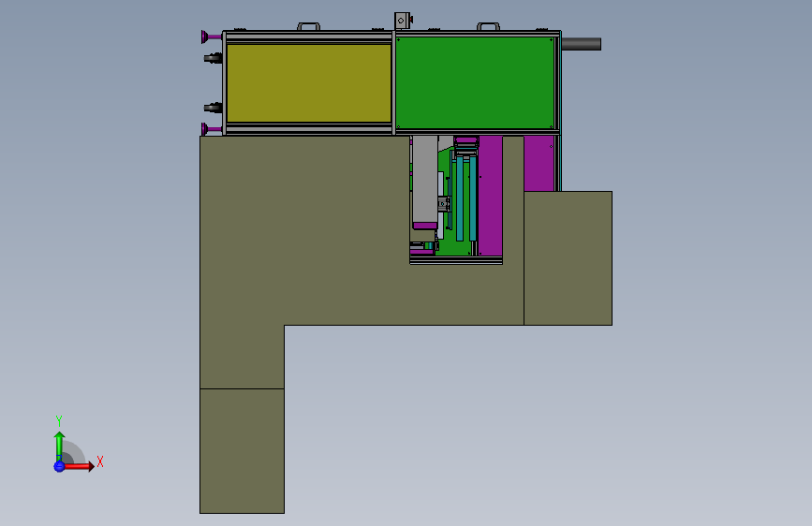Image resolution: width=812 pixels, height=526 pixels.
Task: Select the right carrying handle on top of frame
Action: coord(488,26)
